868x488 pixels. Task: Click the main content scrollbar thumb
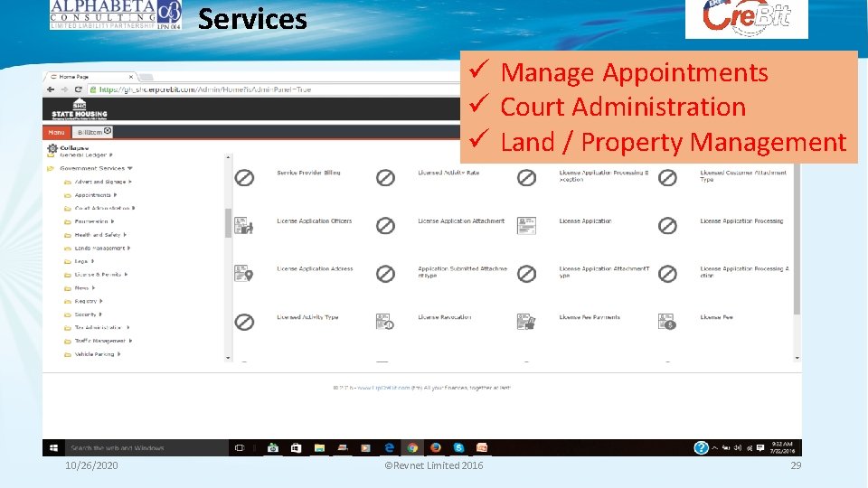[797, 239]
